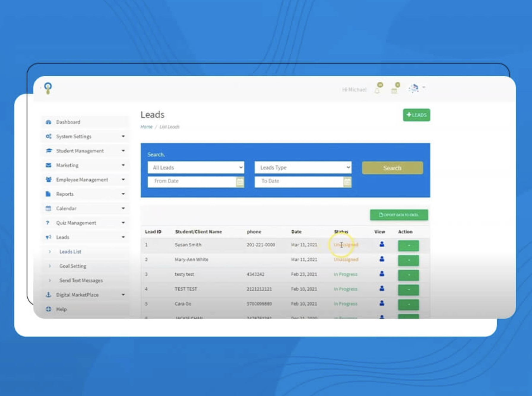Image resolution: width=532 pixels, height=396 pixels.
Task: Click the app logo in top left
Action: point(48,88)
